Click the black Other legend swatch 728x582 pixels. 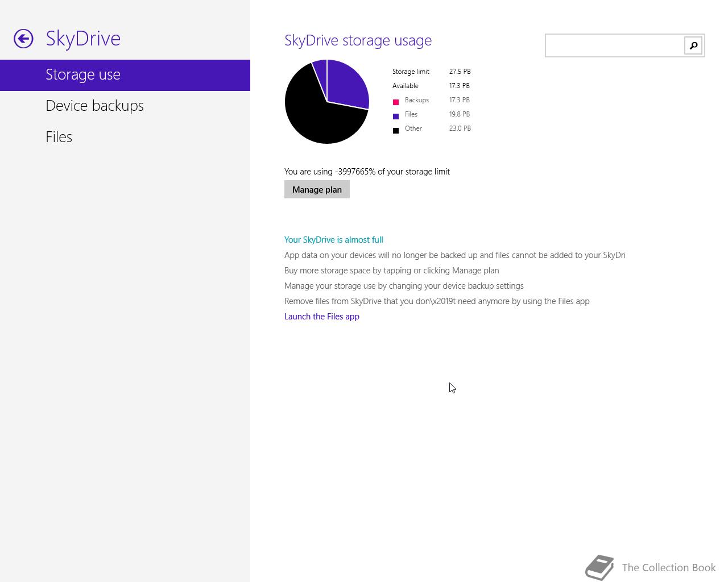pyautogui.click(x=396, y=131)
